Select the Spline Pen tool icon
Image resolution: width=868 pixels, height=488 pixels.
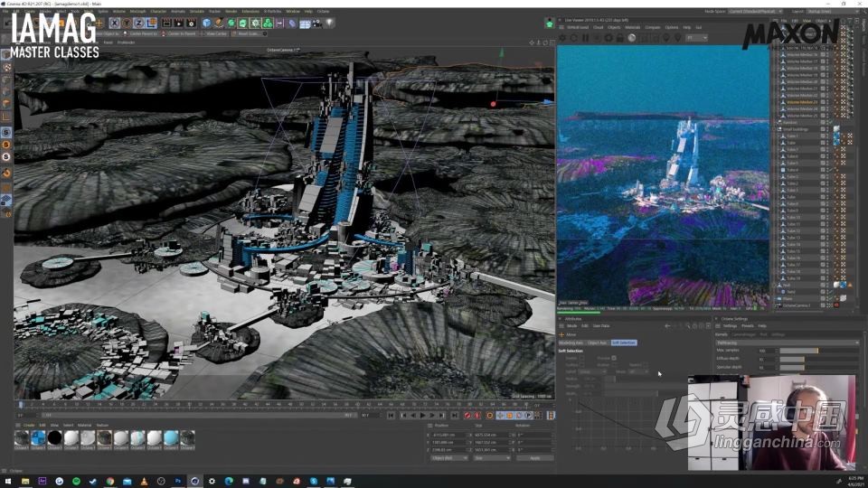point(219,23)
